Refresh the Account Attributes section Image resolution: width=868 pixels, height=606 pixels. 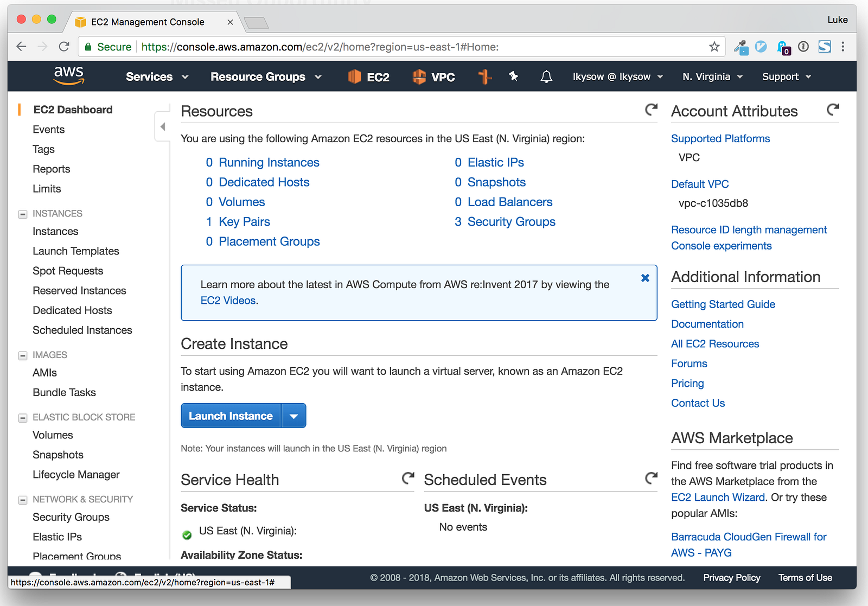tap(833, 110)
